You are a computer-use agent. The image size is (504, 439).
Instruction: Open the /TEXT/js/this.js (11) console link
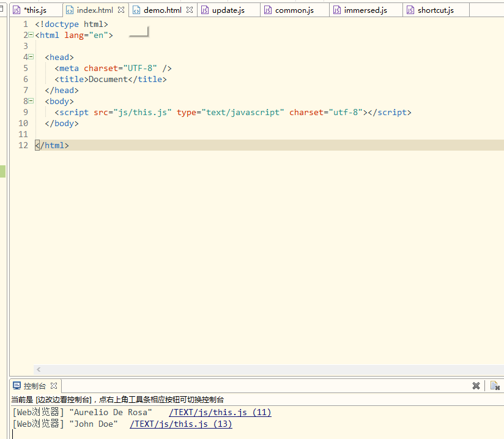[220, 412]
